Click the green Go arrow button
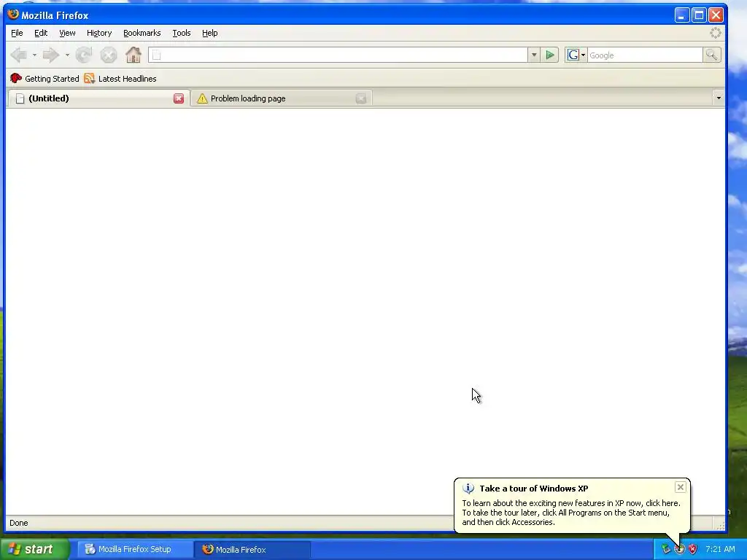Image resolution: width=747 pixels, height=560 pixels. click(550, 55)
